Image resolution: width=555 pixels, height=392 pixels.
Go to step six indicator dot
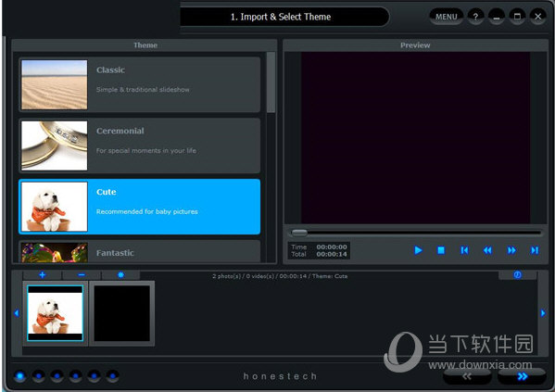click(112, 376)
